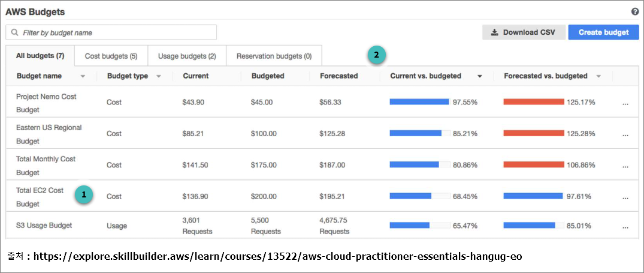The height and width of the screenshot is (273, 644).
Task: Open actions menu for S3 Usage Budget
Action: (x=625, y=227)
